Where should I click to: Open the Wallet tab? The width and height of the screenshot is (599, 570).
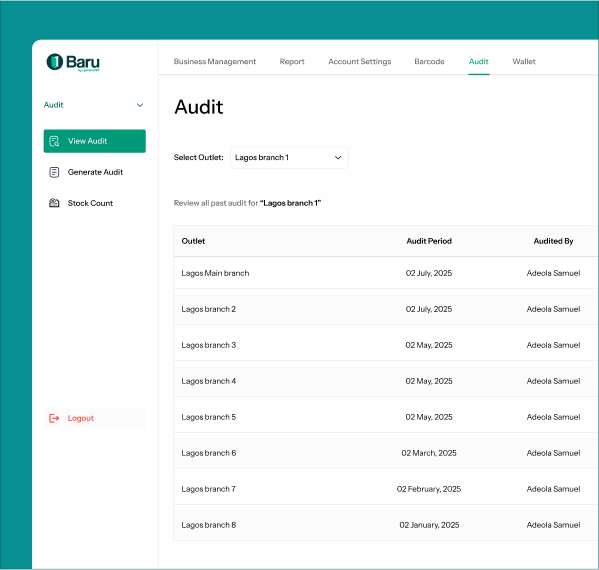[524, 62]
